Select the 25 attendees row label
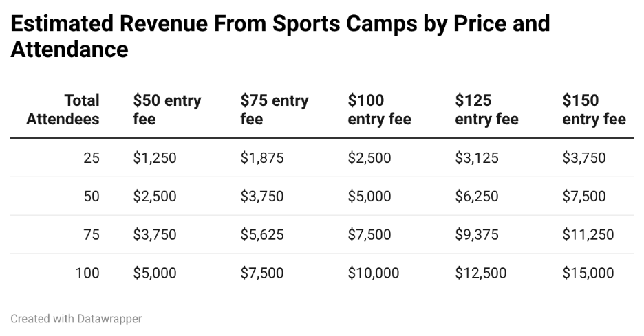The image size is (644, 336). click(x=92, y=158)
